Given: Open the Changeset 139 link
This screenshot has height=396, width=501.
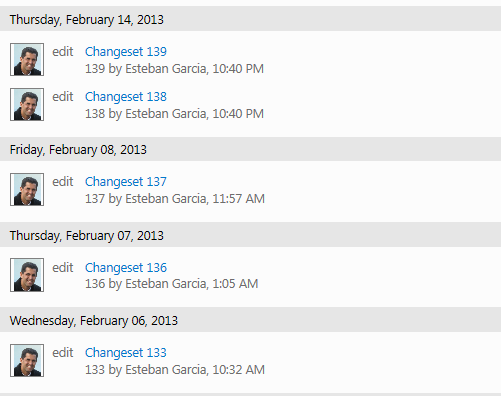Looking at the screenshot, I should click(x=126, y=52).
